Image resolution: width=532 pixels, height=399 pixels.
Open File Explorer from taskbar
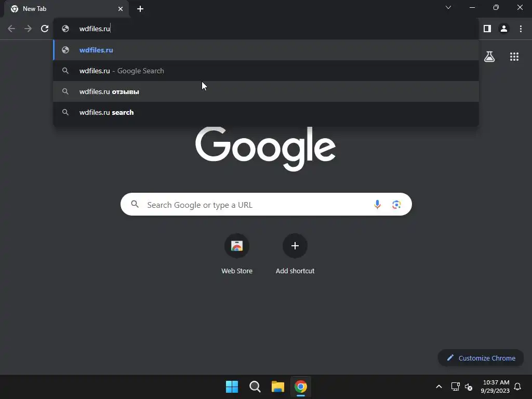pos(277,387)
